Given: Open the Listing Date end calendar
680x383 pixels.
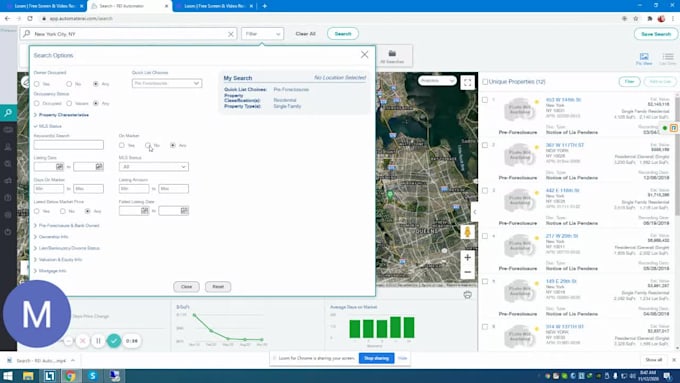Looking at the screenshot, I should [99, 167].
